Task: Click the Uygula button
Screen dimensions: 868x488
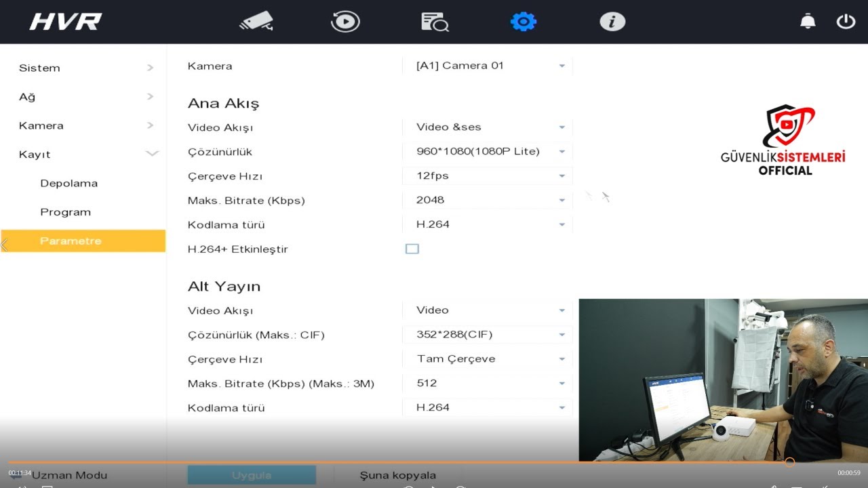Action: tap(252, 475)
